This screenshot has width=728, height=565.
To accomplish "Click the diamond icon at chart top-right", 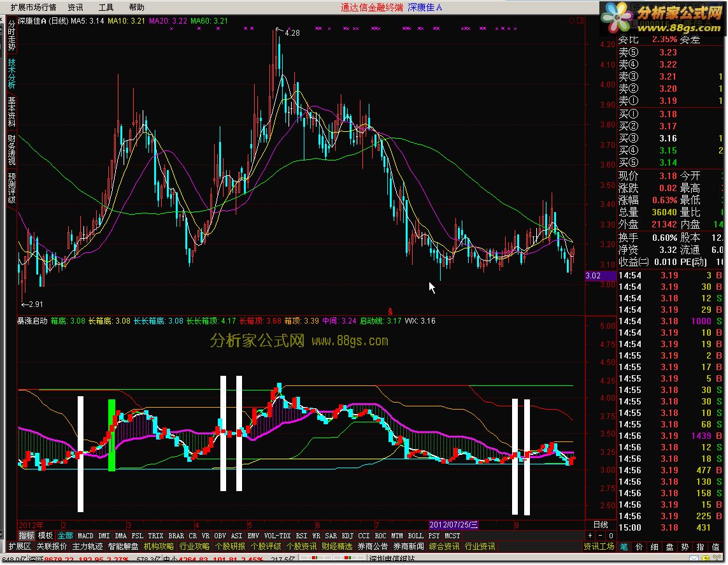I will click(x=571, y=20).
